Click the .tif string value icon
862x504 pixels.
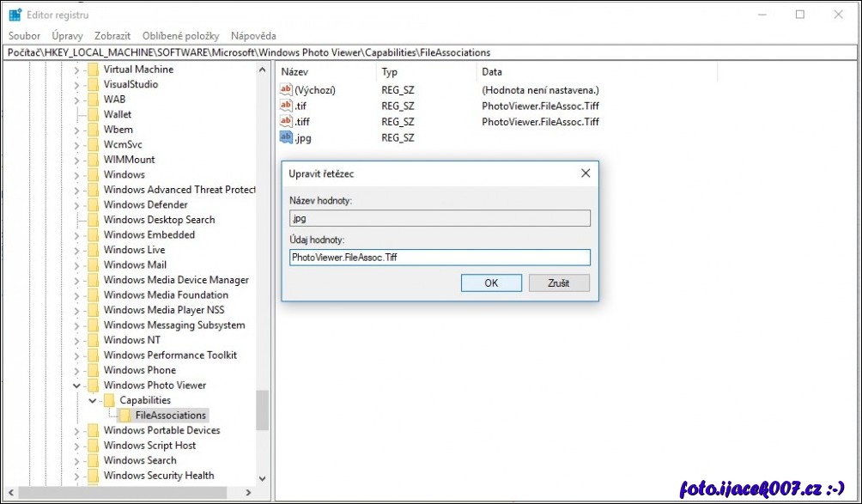coord(287,106)
